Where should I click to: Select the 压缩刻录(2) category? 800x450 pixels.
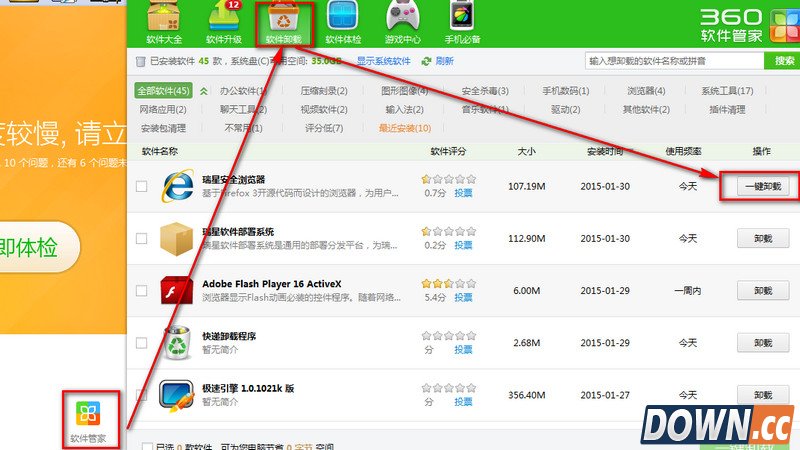tap(324, 91)
